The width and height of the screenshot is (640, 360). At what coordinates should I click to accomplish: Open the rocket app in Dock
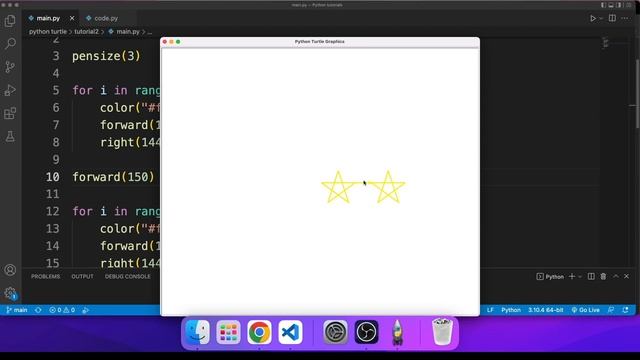(x=397, y=332)
